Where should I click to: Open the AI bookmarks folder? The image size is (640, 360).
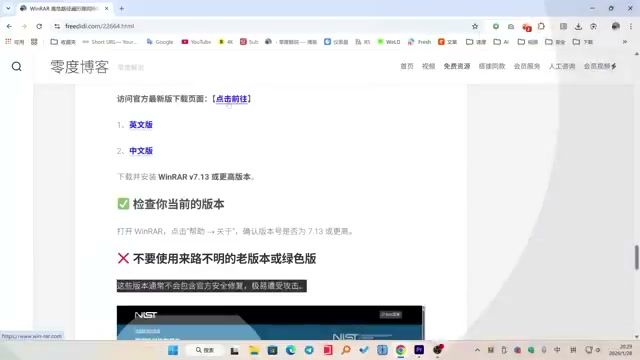(502, 42)
